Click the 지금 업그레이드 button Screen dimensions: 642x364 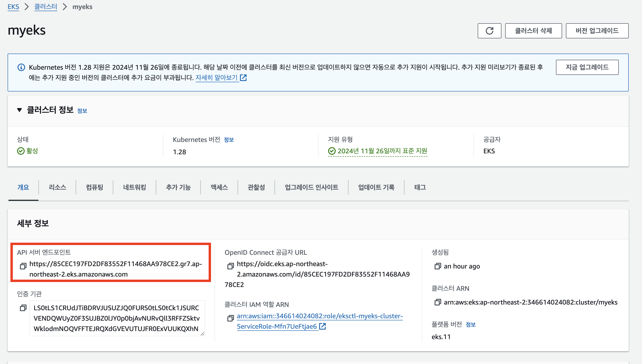tap(587, 67)
